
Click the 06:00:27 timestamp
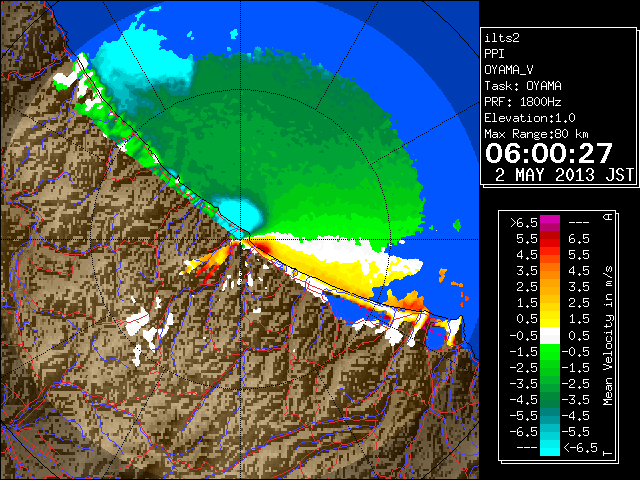(x=549, y=153)
